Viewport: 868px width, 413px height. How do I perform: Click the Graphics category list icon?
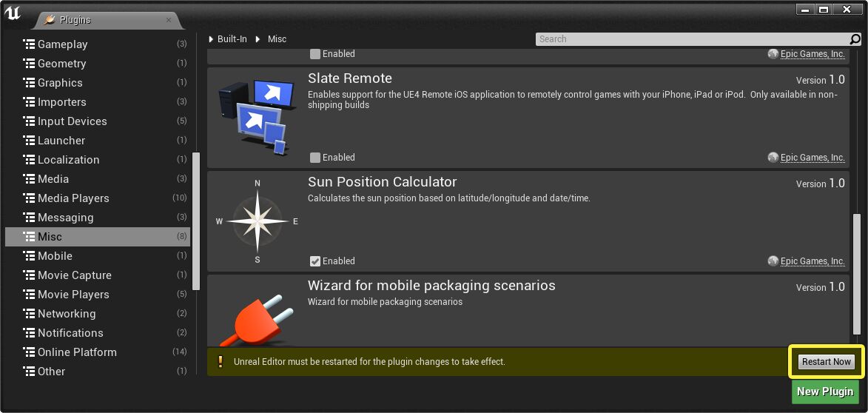[x=29, y=83]
